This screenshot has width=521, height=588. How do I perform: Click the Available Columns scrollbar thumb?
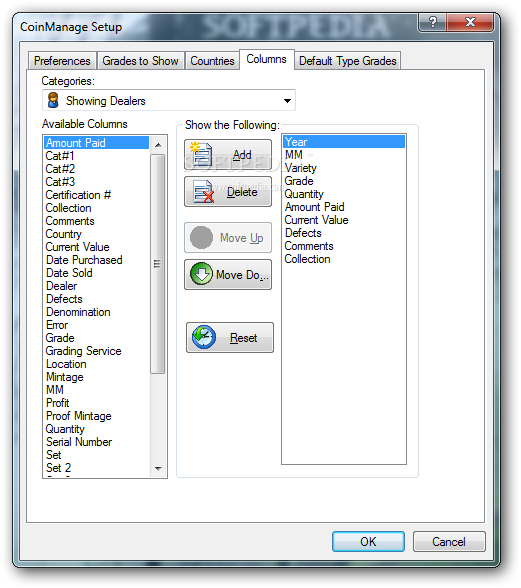(158, 264)
